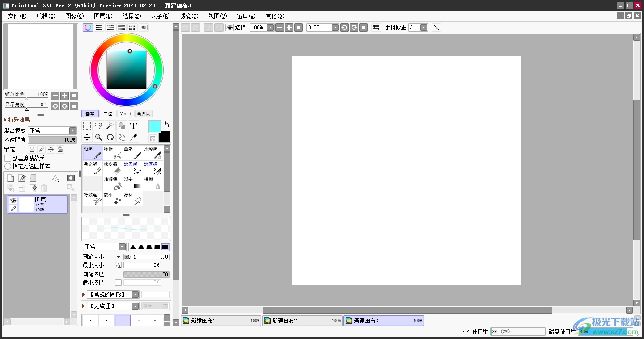Screen dimensions: 644x339
Task: Choose the 模糊 blur tool
Action: pyautogui.click(x=153, y=183)
